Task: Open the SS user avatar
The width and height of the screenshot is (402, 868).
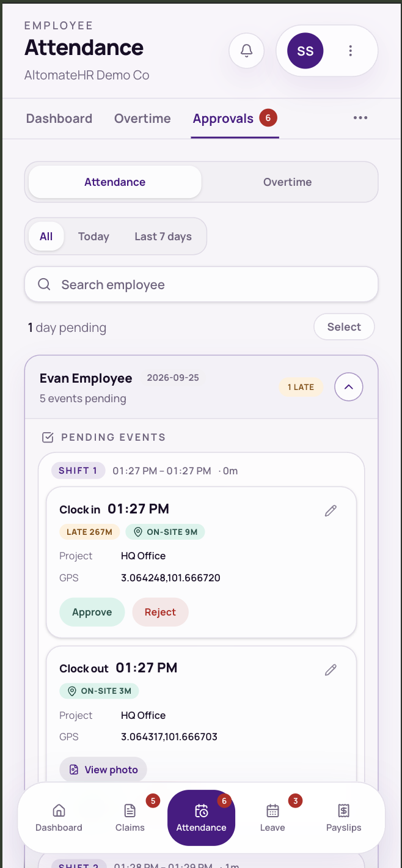Action: click(305, 51)
